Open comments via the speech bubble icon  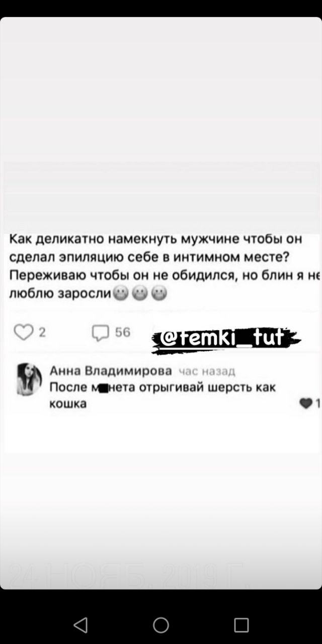[x=100, y=333]
